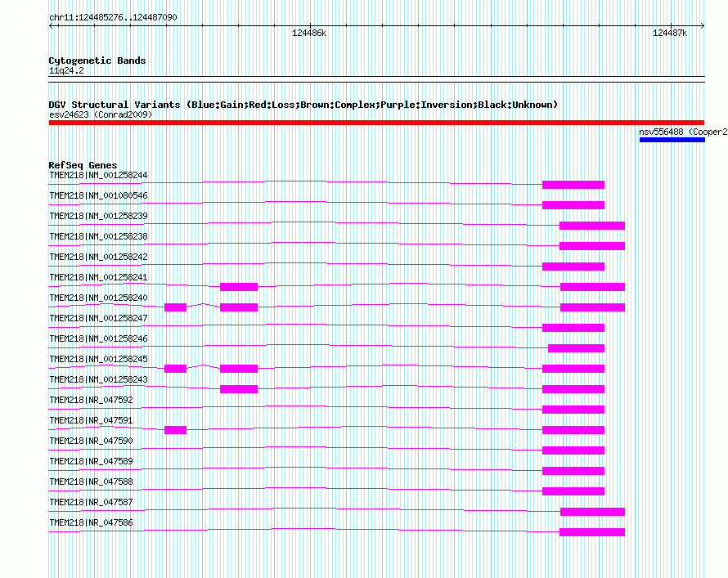Select transcript TMEM218|NM_001080546 label
Viewport: 728px width, 578px height.
98,195
